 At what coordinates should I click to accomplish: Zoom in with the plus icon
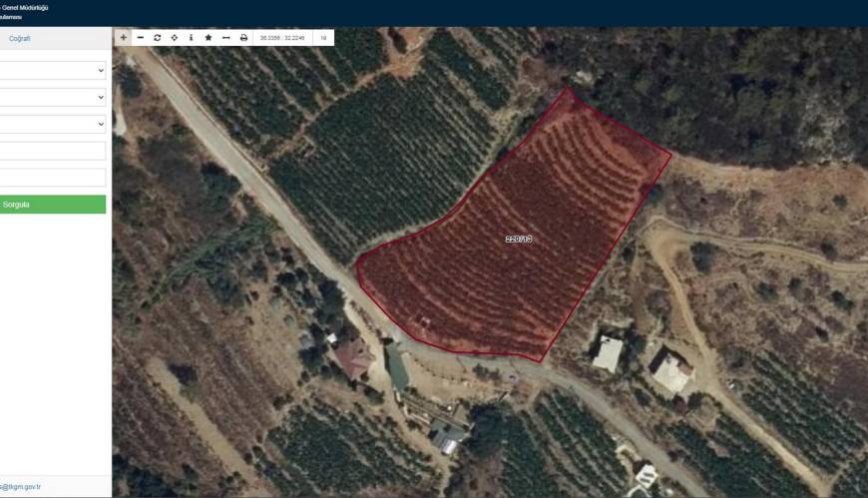pos(123,37)
